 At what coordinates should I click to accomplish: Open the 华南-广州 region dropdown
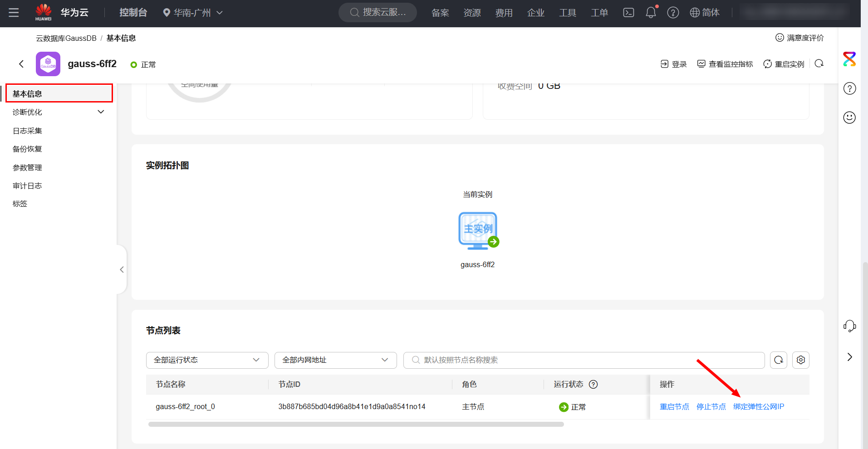point(193,13)
